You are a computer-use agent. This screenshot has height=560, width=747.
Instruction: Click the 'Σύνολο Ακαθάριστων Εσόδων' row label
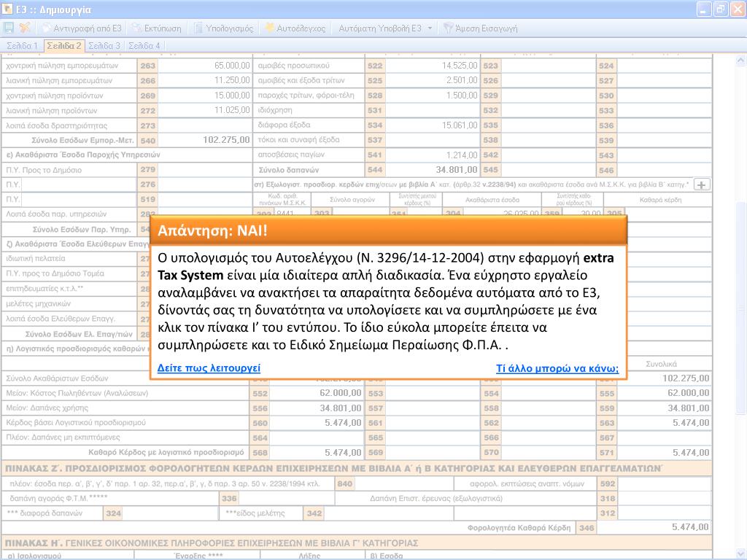pos(57,378)
